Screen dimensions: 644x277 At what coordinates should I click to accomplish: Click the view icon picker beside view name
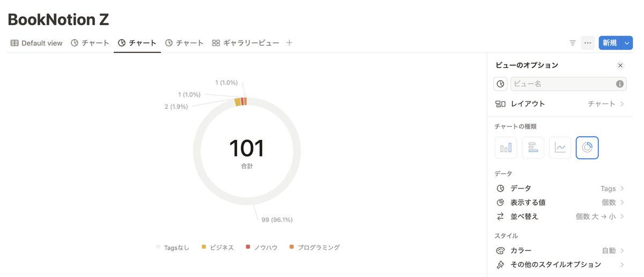click(x=501, y=84)
